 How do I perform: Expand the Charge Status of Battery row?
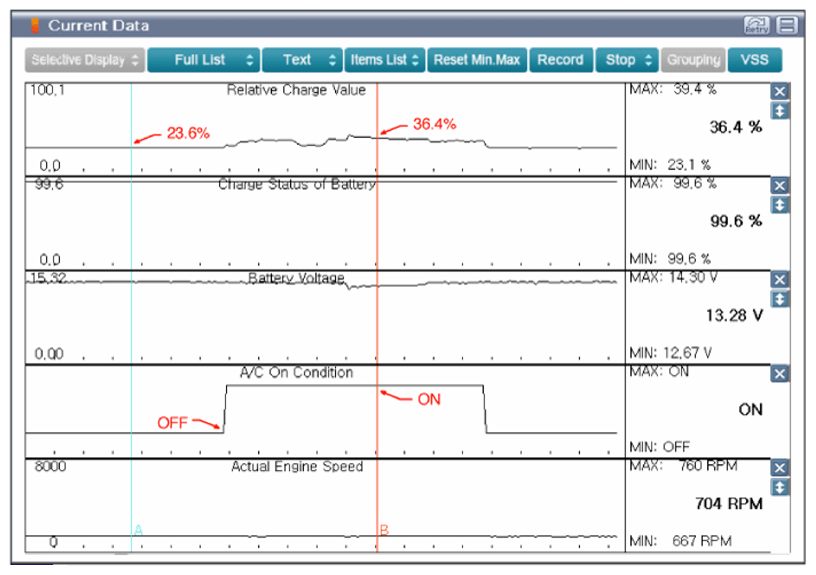781,204
